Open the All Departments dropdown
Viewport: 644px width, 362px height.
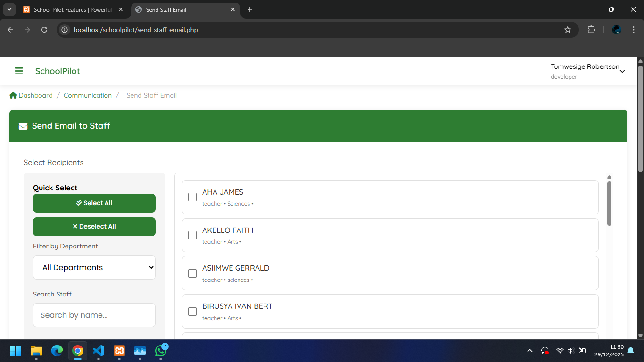[94, 267]
